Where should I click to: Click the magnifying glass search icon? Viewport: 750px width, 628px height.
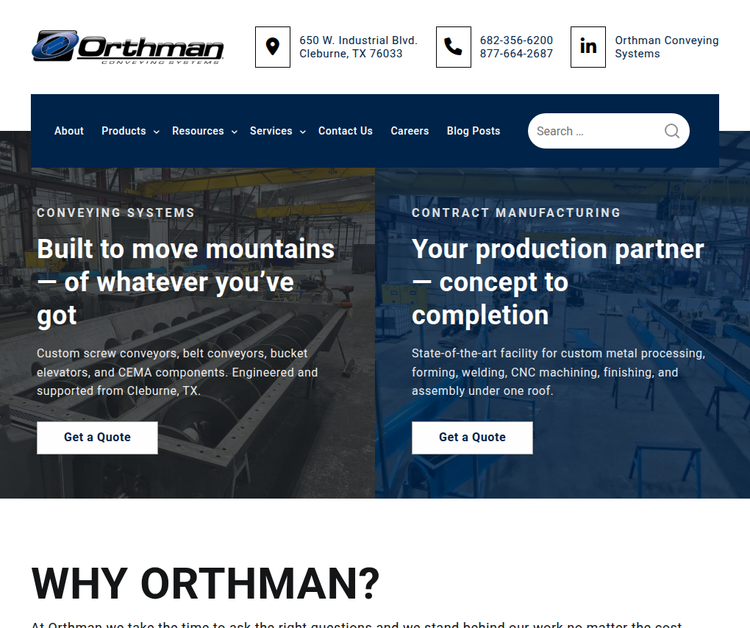click(x=671, y=131)
